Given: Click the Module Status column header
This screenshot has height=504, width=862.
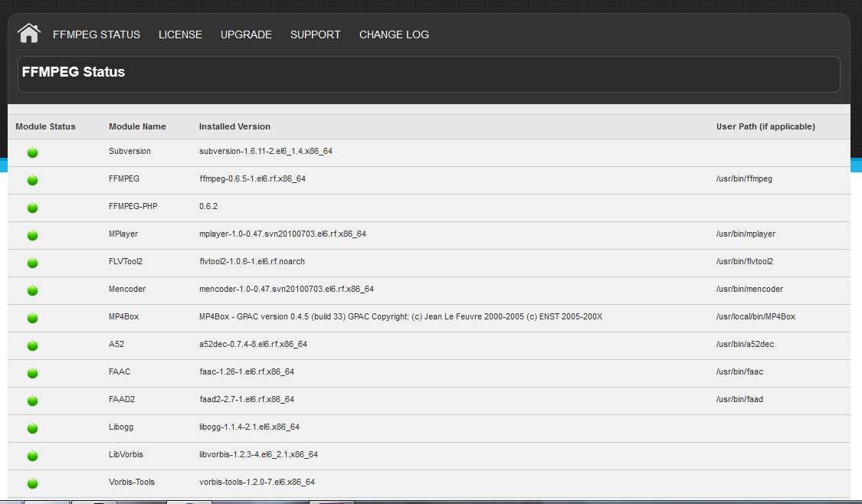Looking at the screenshot, I should (45, 126).
